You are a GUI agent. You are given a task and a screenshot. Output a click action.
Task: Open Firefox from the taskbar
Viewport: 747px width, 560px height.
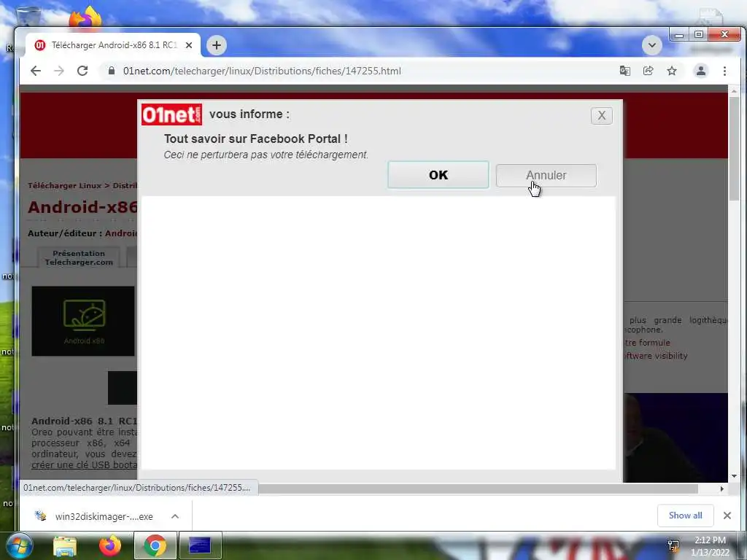110,545
